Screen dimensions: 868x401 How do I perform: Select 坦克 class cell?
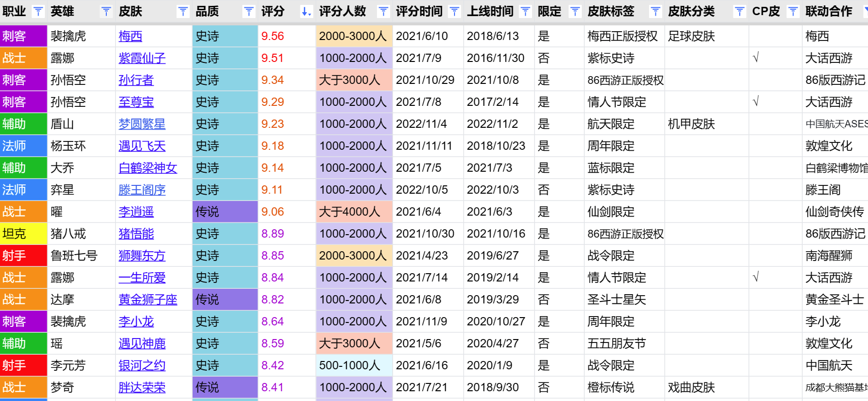tap(23, 234)
